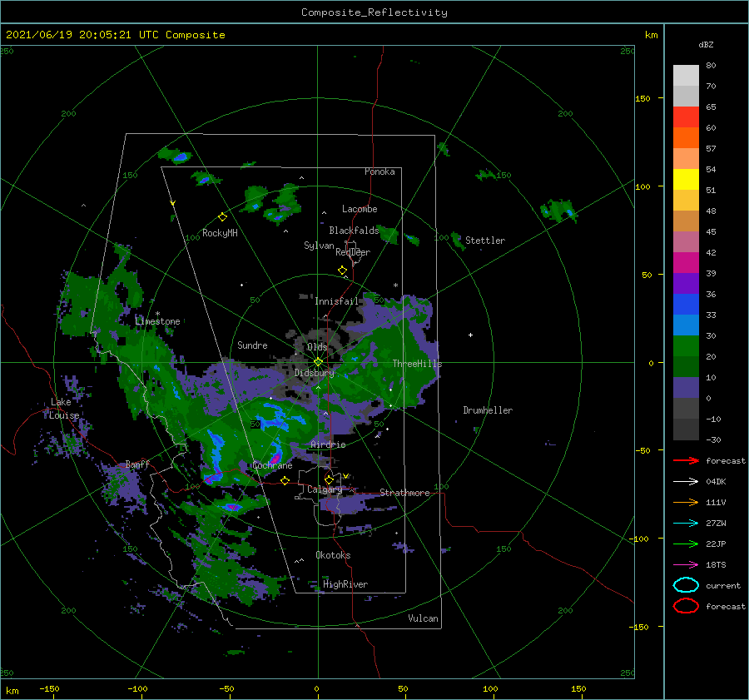Click the red forecast ellipse icon
The height and width of the screenshot is (700, 749).
pyautogui.click(x=686, y=606)
